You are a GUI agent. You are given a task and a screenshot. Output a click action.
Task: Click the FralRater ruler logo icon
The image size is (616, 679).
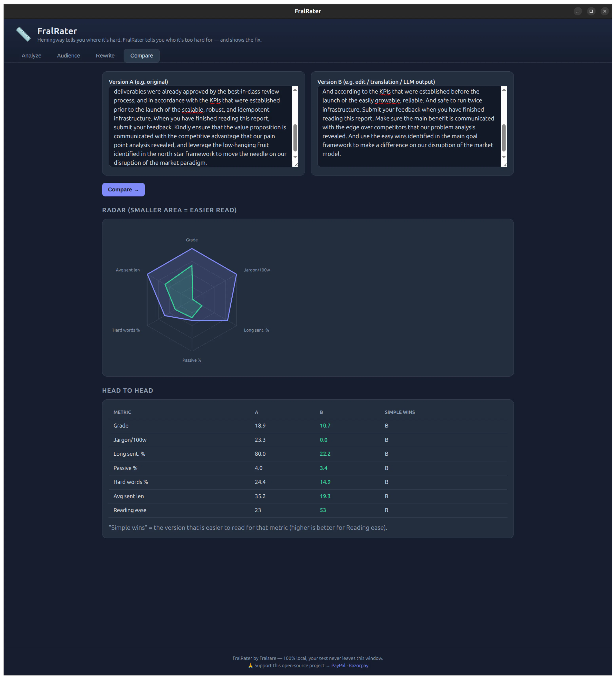pos(23,34)
